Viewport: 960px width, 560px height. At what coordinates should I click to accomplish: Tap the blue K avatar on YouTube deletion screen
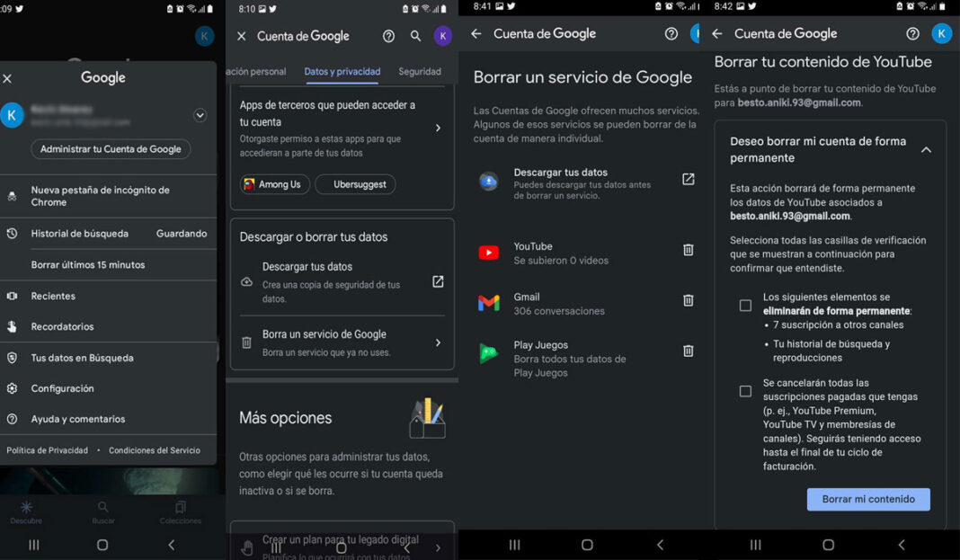pos(942,33)
